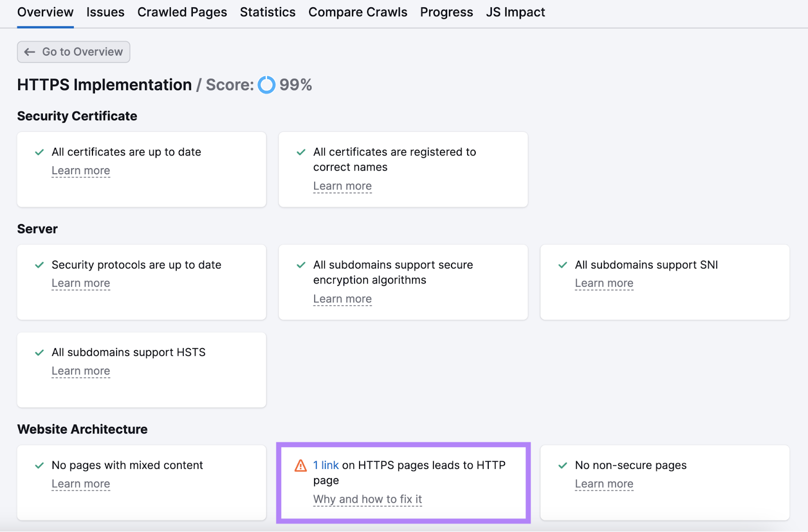The width and height of the screenshot is (808, 532).
Task: Open the Crawled Pages tab
Action: click(x=182, y=12)
